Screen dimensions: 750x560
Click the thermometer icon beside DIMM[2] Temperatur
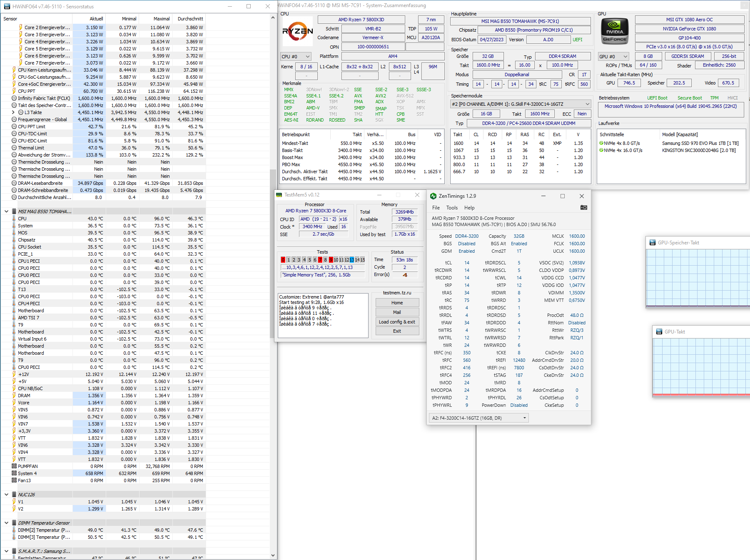point(13,530)
